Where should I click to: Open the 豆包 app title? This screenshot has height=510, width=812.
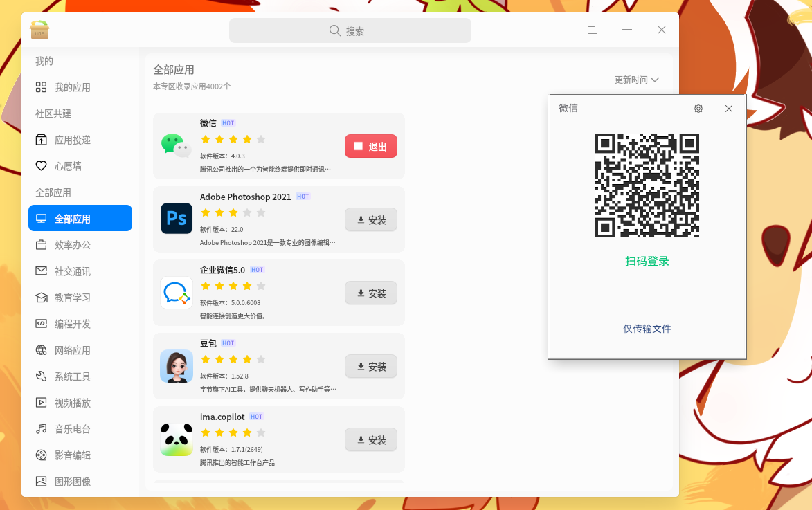click(x=208, y=343)
